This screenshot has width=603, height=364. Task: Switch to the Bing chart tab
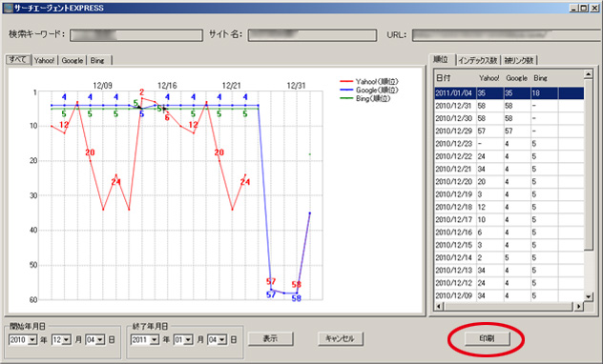click(97, 60)
